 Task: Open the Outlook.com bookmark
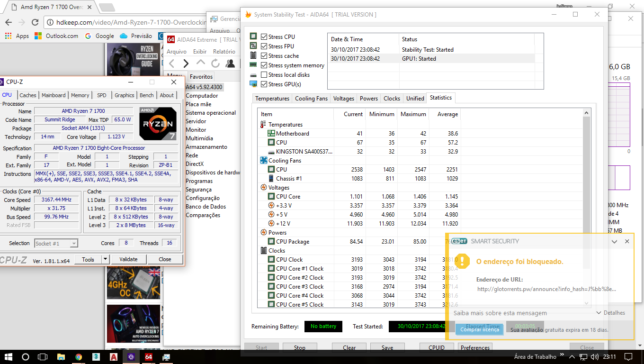[x=56, y=36]
